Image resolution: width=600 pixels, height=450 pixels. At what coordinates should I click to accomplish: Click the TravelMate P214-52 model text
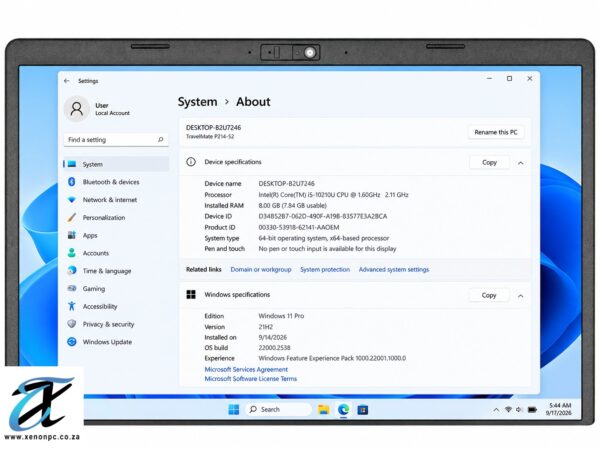pyautogui.click(x=210, y=137)
